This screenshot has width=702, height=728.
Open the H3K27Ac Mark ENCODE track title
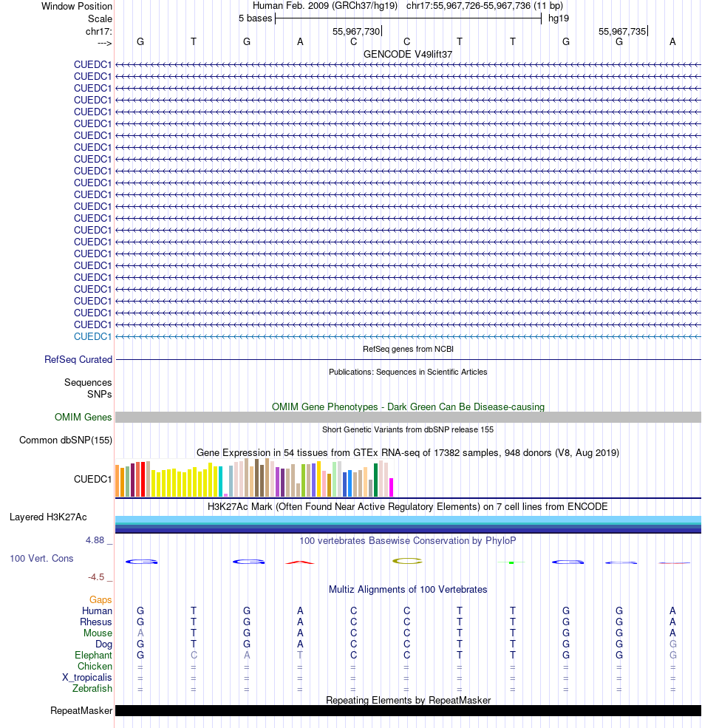pyautogui.click(x=408, y=506)
